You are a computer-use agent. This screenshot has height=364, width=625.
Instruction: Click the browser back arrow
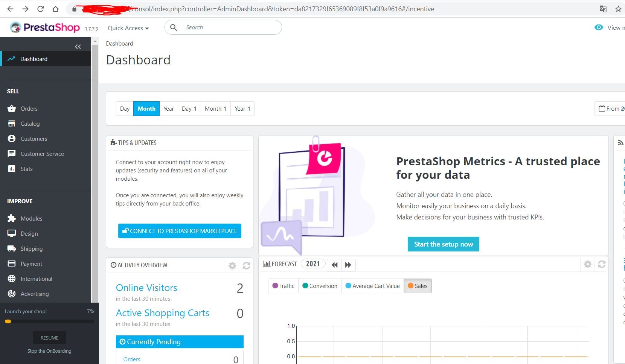click(x=10, y=9)
